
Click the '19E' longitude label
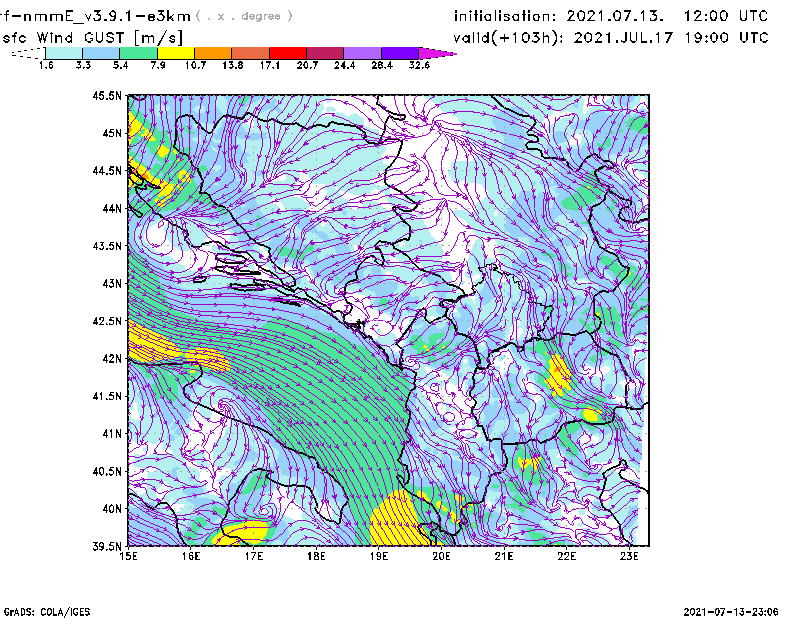click(379, 556)
